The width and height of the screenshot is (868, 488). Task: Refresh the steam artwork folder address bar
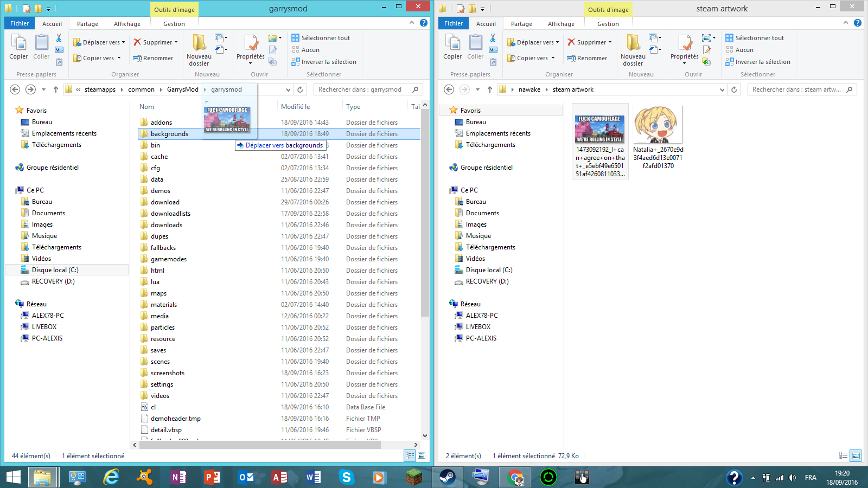[x=734, y=89]
